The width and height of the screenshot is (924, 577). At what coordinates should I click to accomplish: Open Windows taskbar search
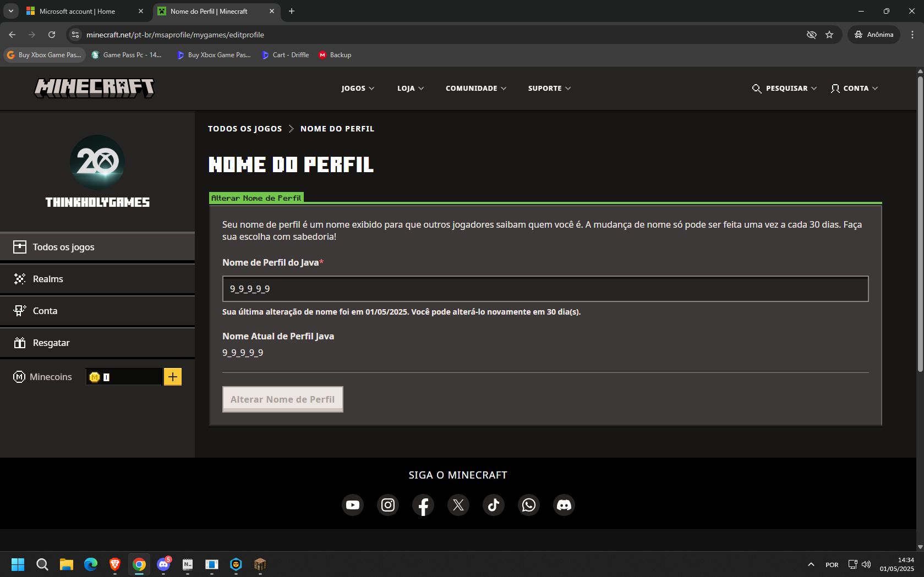click(x=42, y=564)
